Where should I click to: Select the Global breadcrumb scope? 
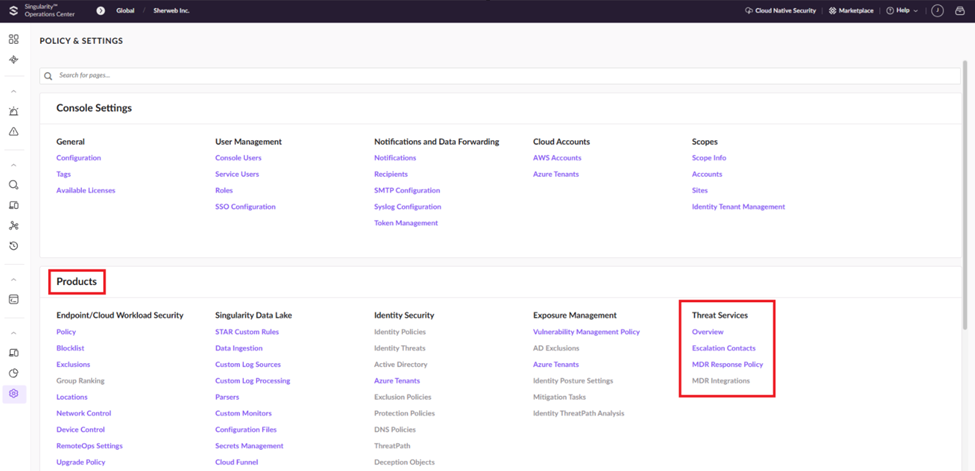[x=125, y=11]
